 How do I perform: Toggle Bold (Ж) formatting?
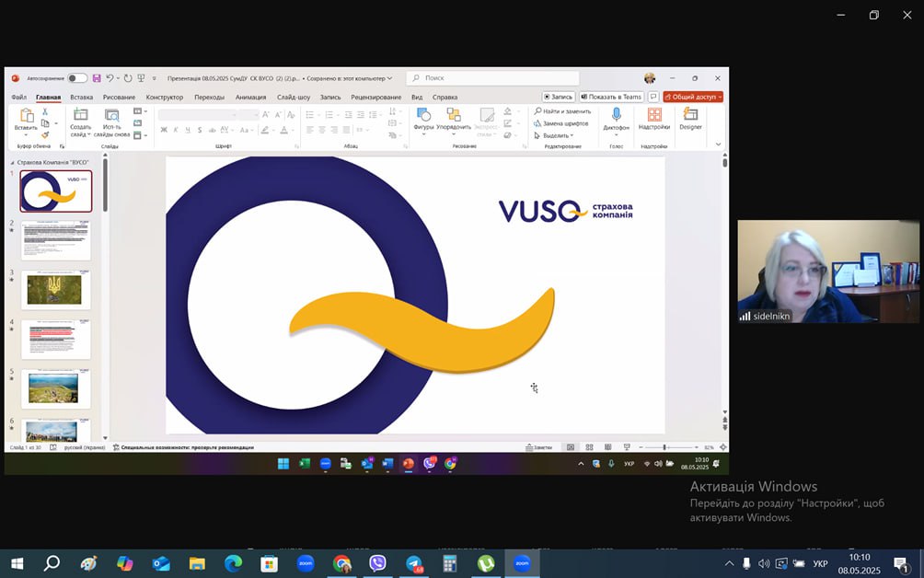click(x=164, y=130)
